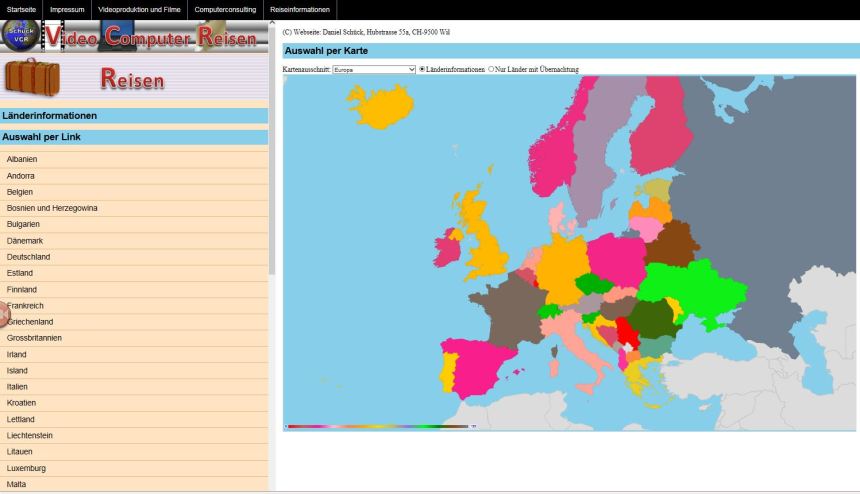Open the Malta link
The image size is (860, 494).
(16, 484)
